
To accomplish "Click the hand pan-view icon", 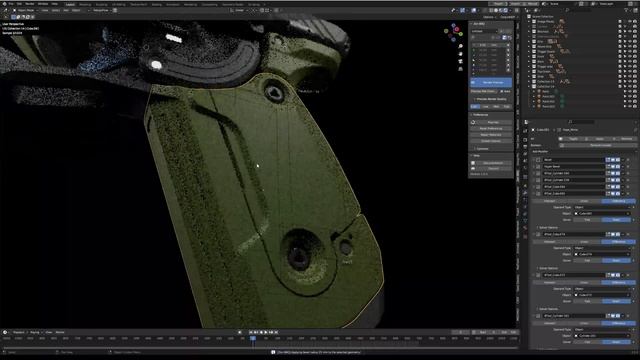I will [x=460, y=54].
